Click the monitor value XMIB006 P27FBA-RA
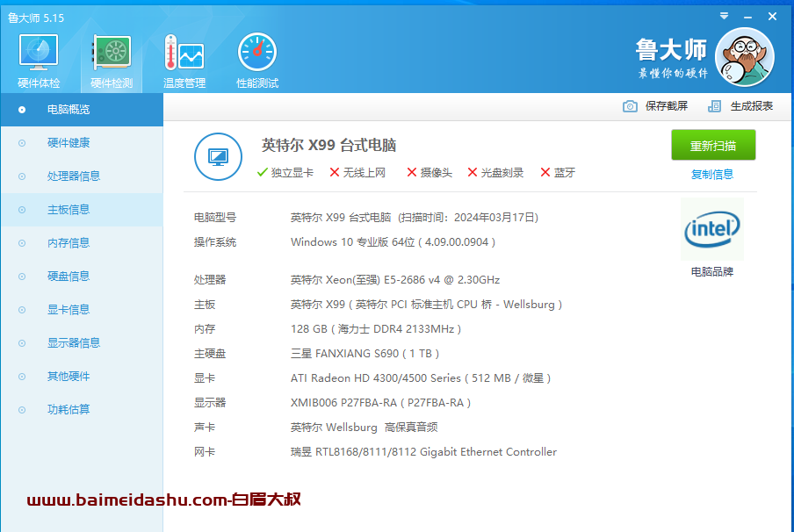The image size is (794, 532). [381, 403]
